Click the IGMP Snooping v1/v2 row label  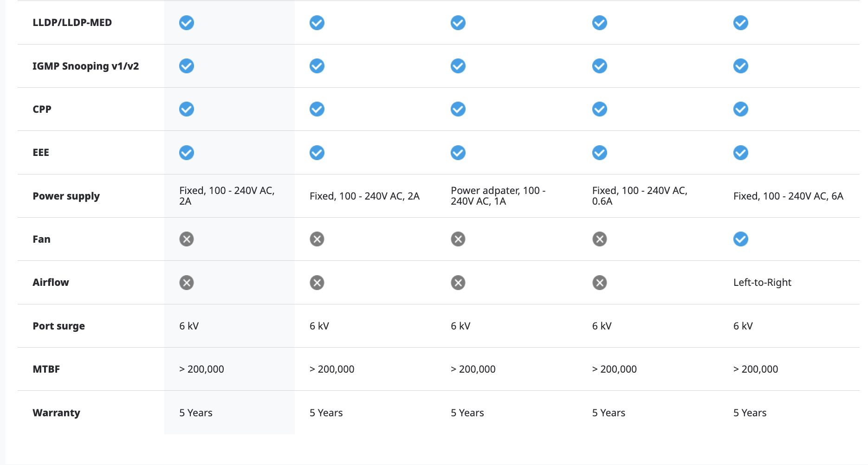(85, 66)
